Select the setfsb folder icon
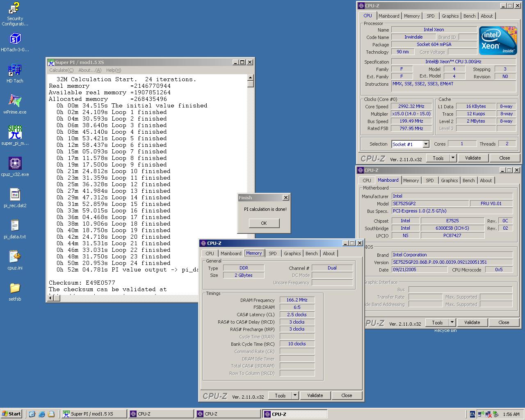525x420 pixels. click(x=15, y=292)
